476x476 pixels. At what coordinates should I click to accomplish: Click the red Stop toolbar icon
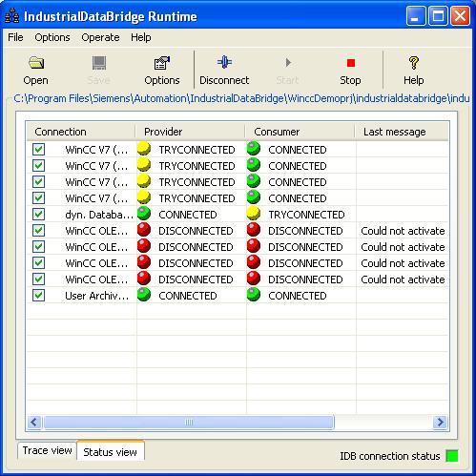pyautogui.click(x=351, y=63)
